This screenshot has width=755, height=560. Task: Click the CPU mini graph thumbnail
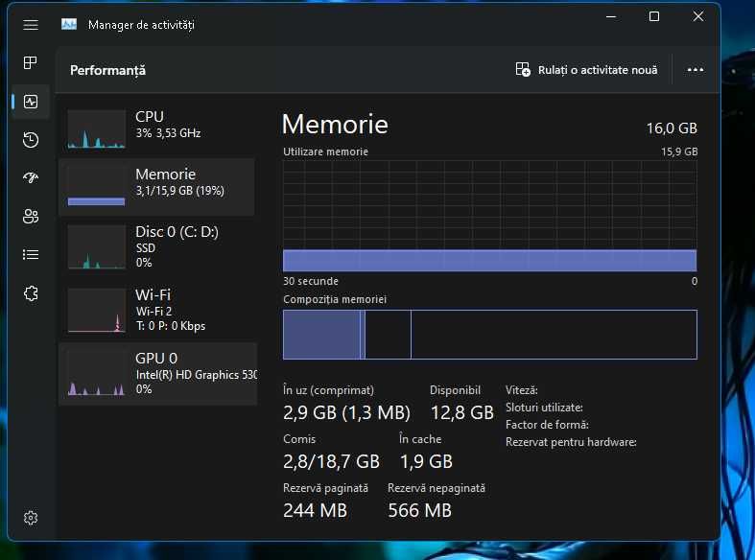coord(96,128)
